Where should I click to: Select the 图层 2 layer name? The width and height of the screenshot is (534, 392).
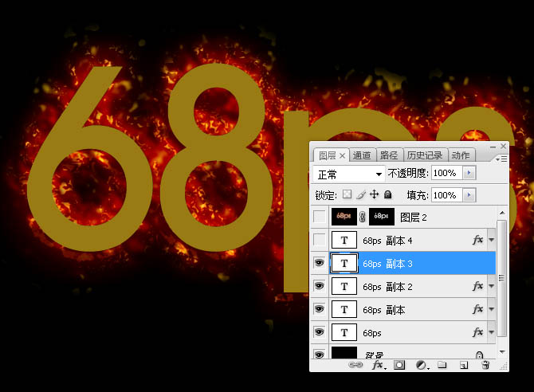(x=413, y=217)
